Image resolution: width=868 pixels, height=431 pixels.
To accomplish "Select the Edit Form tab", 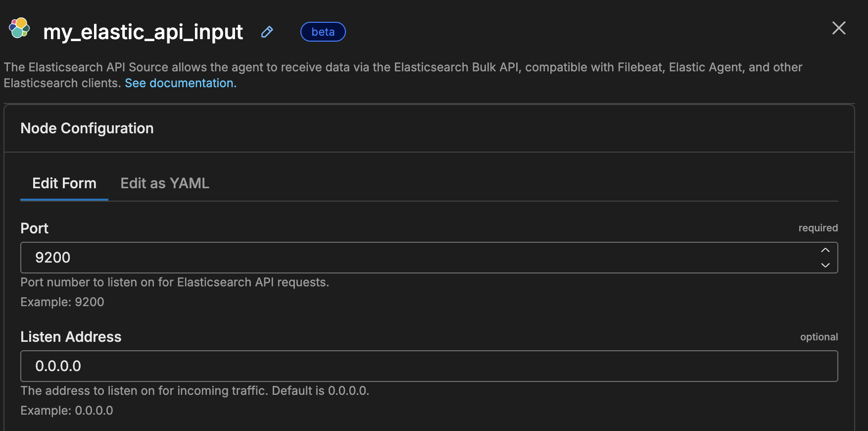I will point(64,183).
